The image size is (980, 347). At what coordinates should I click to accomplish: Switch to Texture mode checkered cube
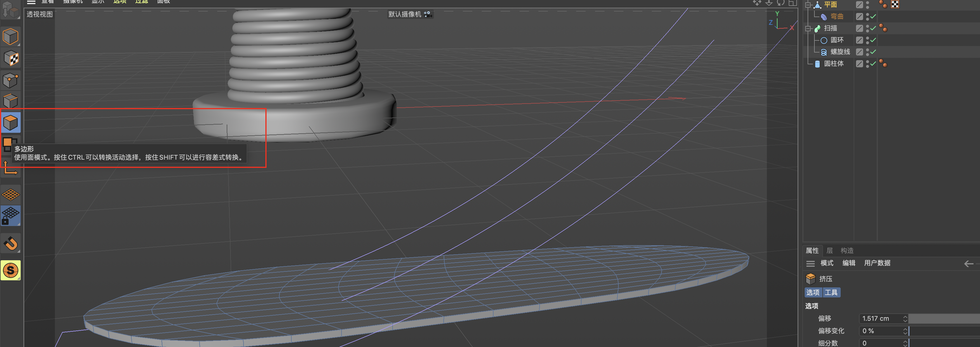click(10, 58)
